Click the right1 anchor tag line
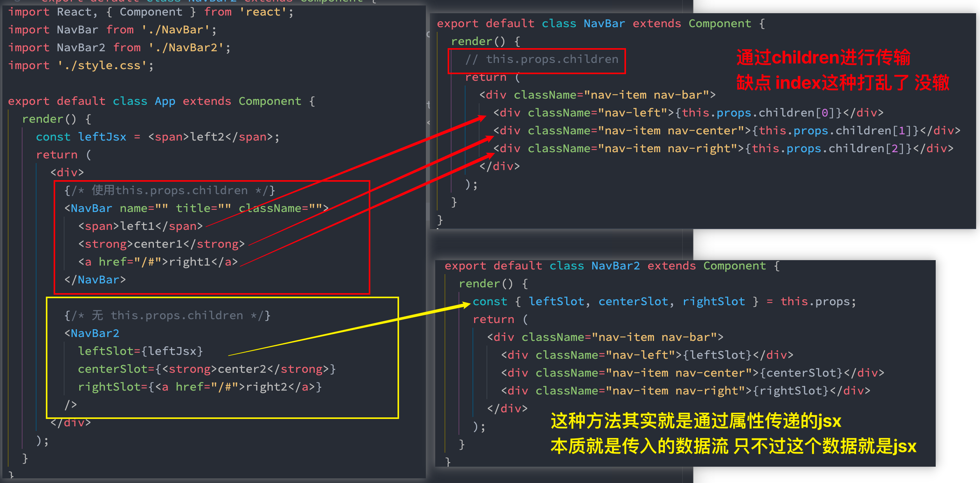 158,262
